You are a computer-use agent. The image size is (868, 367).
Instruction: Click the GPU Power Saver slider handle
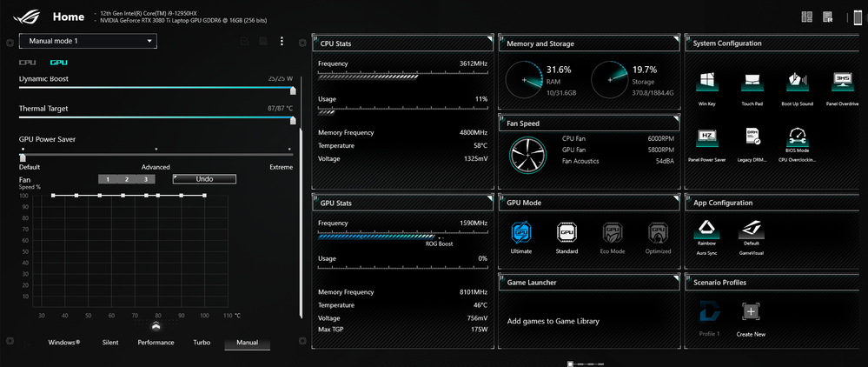tap(23, 158)
